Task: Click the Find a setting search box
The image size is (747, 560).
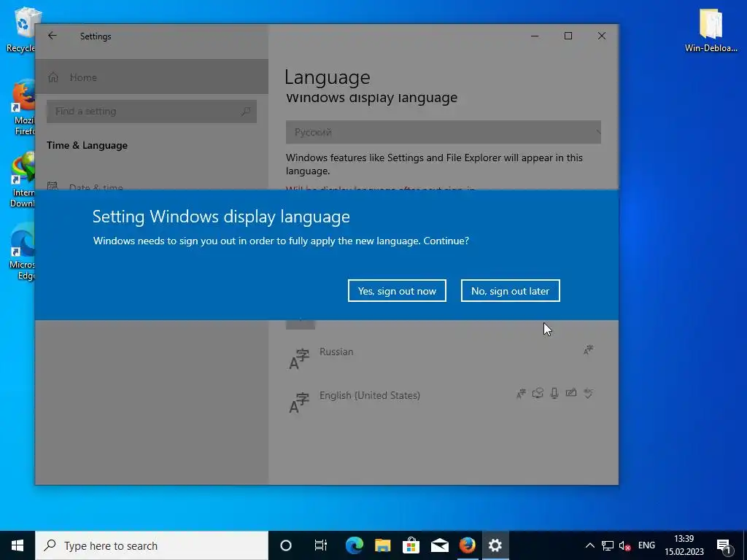Action: click(x=152, y=112)
